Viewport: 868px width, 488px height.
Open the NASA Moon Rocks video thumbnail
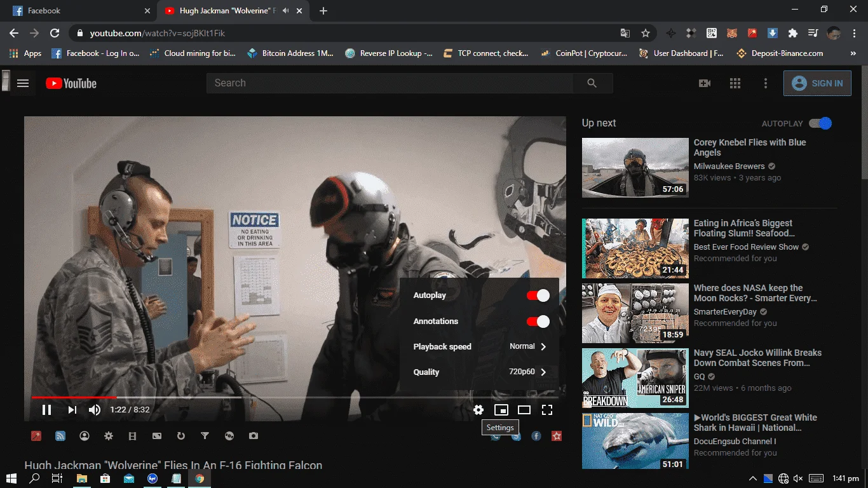(635, 313)
